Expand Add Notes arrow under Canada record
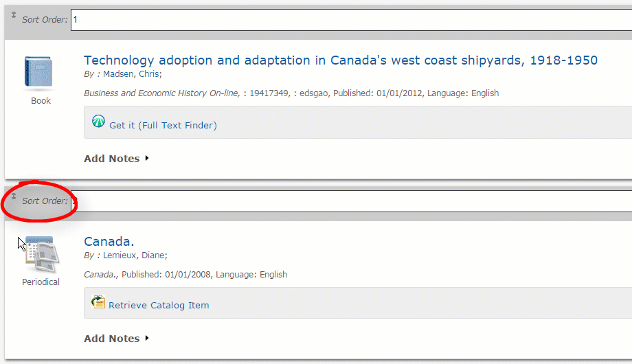Screen dimensions: 632x364 [147, 338]
